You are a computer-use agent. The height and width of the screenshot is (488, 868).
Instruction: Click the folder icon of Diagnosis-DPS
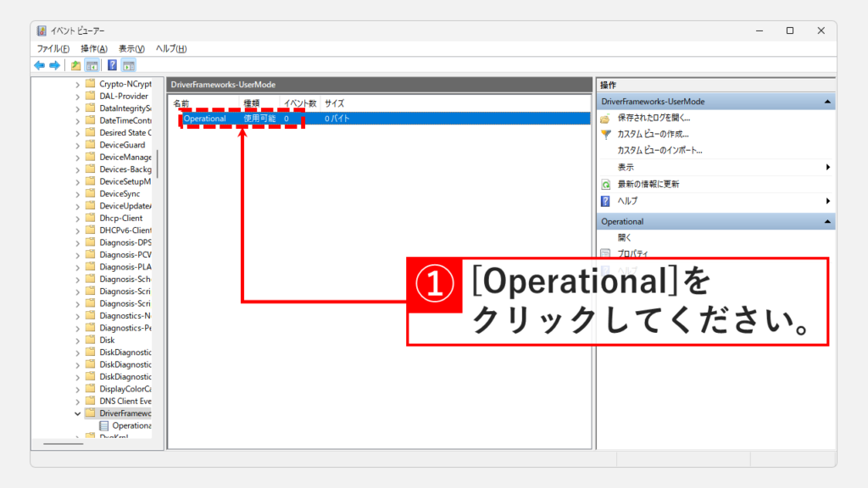[90, 241]
